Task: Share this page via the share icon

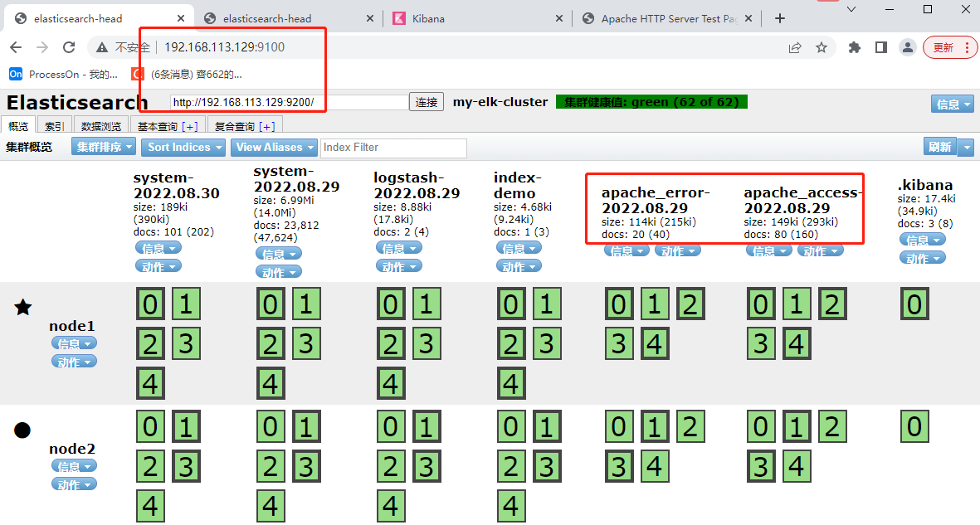Action: (x=795, y=47)
